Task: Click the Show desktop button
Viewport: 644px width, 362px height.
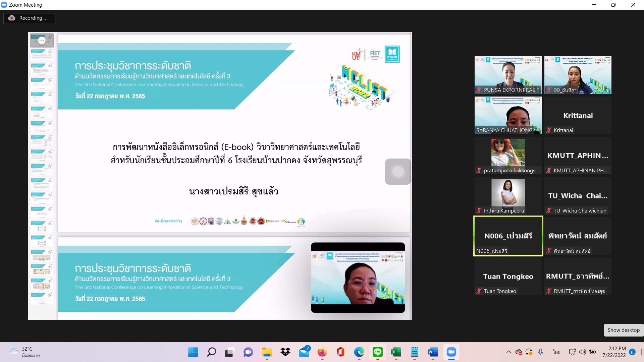Action: [x=623, y=330]
